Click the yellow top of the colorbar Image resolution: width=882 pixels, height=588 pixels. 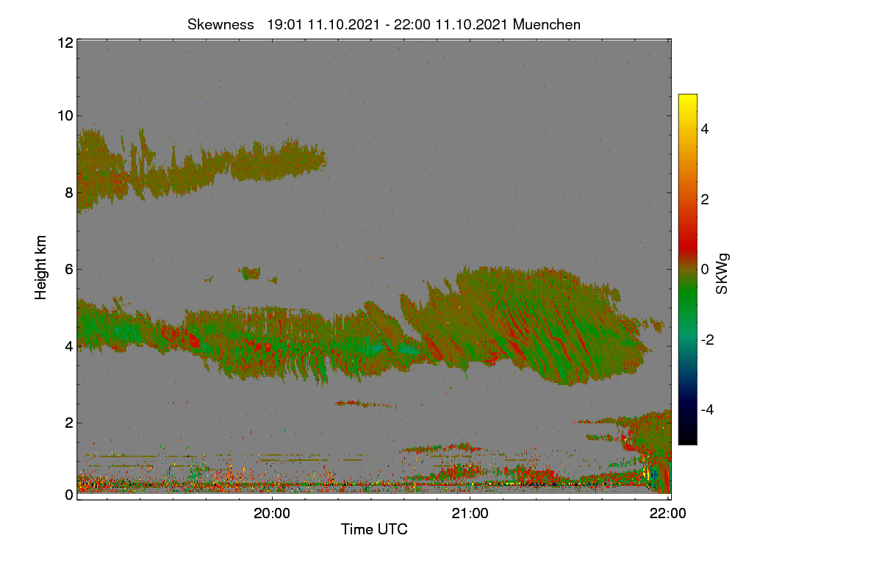coord(687,99)
